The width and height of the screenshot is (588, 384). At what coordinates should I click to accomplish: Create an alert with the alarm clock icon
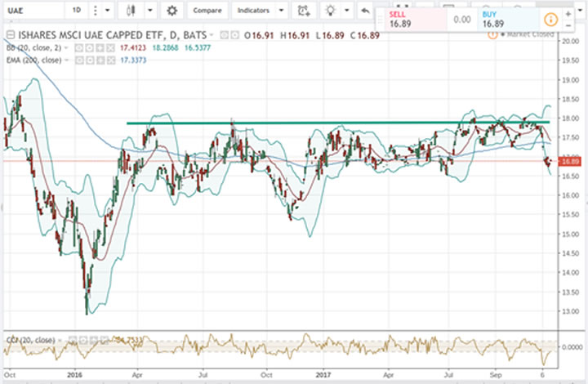(x=304, y=10)
